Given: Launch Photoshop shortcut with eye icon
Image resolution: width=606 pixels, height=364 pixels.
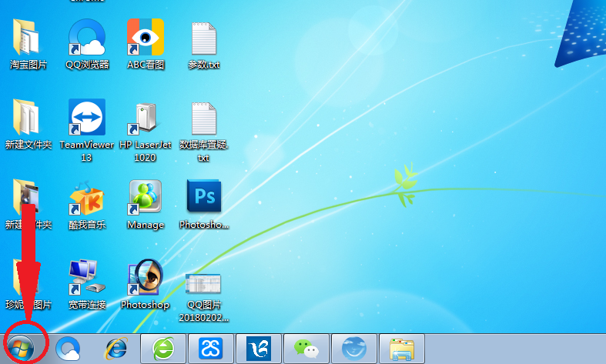Looking at the screenshot, I should click(146, 285).
